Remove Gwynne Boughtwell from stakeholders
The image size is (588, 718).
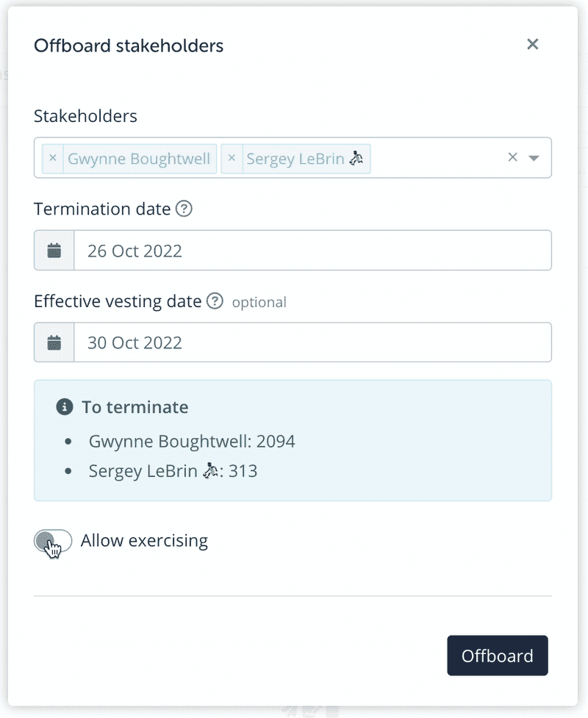pyautogui.click(x=52, y=158)
